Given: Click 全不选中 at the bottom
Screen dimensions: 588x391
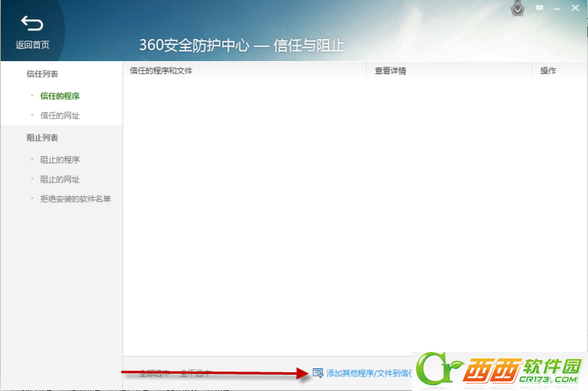Looking at the screenshot, I should pyautogui.click(x=194, y=373).
